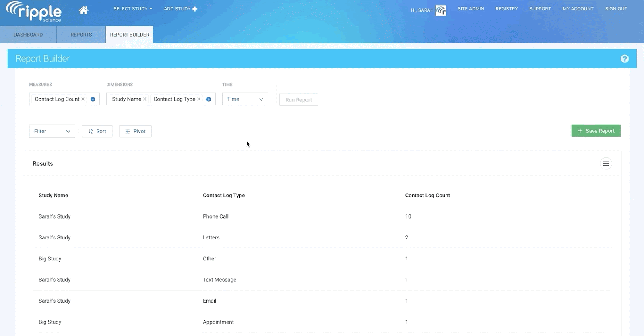Open the Select Study dropdown
Viewport: 644px width, 336px height.
133,9
